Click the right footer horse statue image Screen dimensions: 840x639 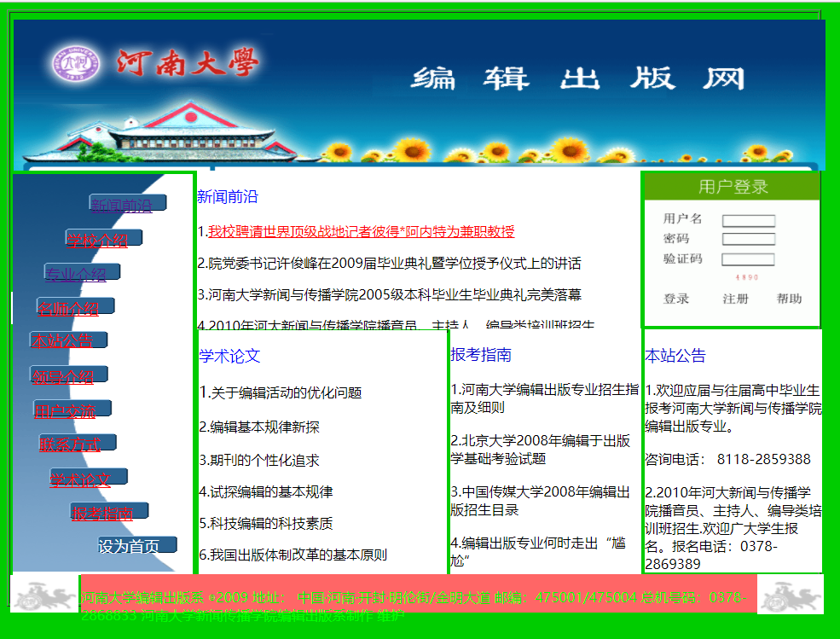pyautogui.click(x=789, y=595)
